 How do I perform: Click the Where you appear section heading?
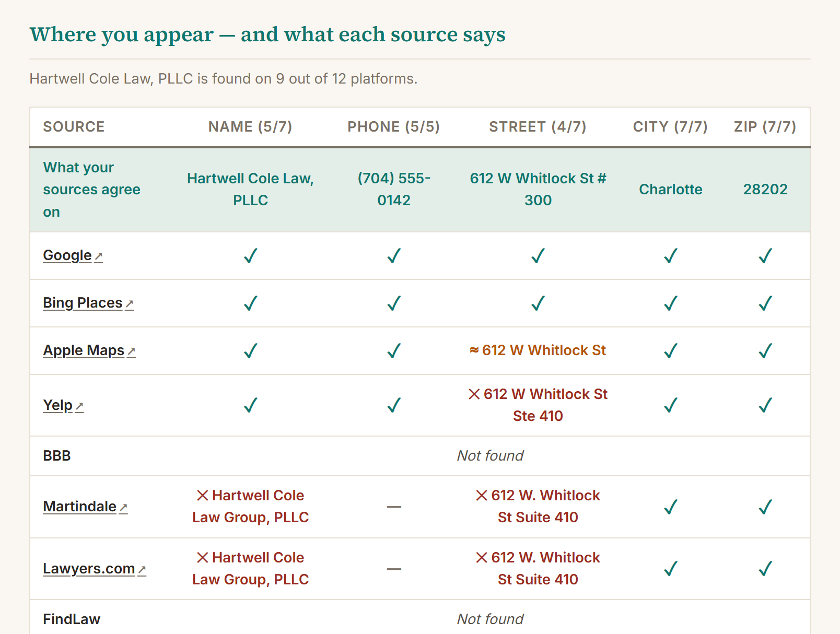[267, 34]
